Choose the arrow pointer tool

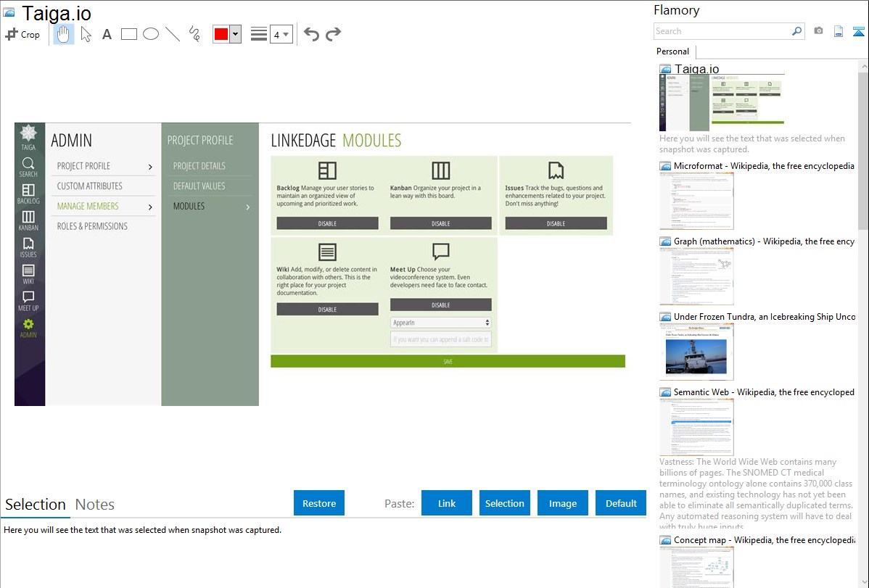point(86,34)
